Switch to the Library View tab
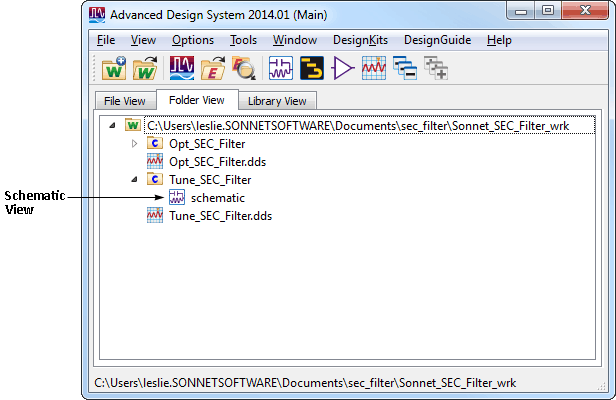The image size is (616, 400). 277,101
